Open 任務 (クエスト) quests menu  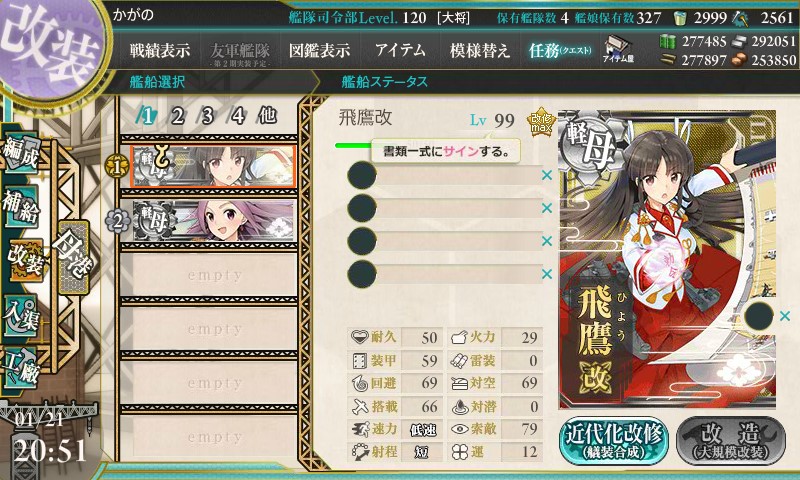tap(560, 50)
